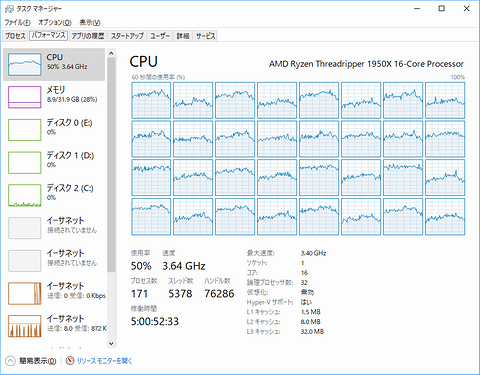Switch to the プロセス tab
480x375 pixels.
[15, 36]
